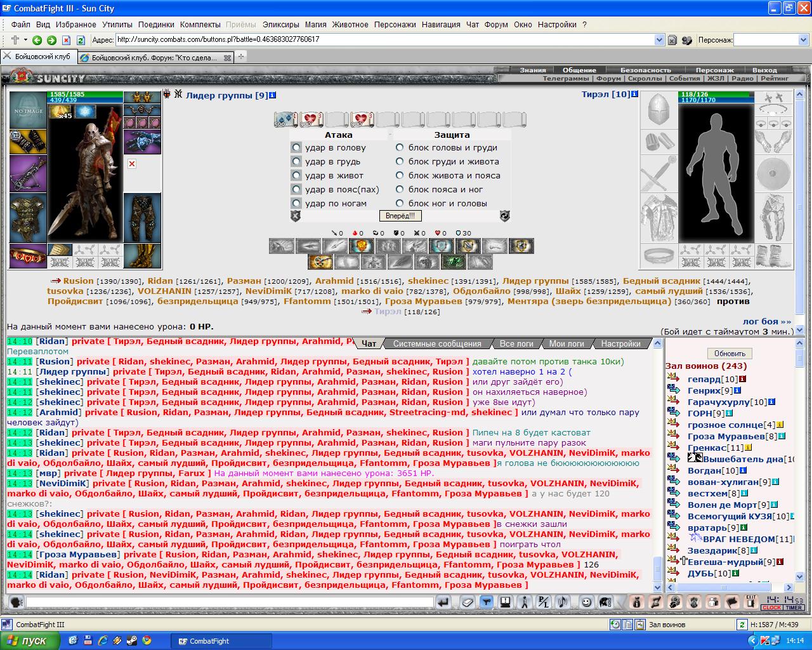Click the opponent's 118/126 HP bar
812x650 pixels.
tap(717, 94)
